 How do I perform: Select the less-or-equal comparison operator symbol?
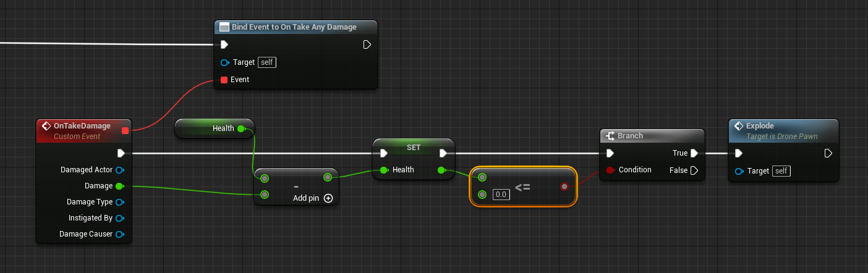[x=522, y=186]
